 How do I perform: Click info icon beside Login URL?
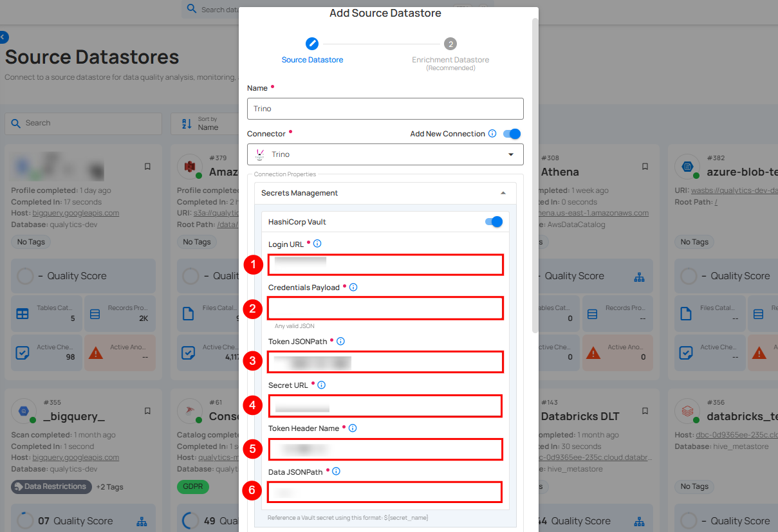pyautogui.click(x=317, y=244)
